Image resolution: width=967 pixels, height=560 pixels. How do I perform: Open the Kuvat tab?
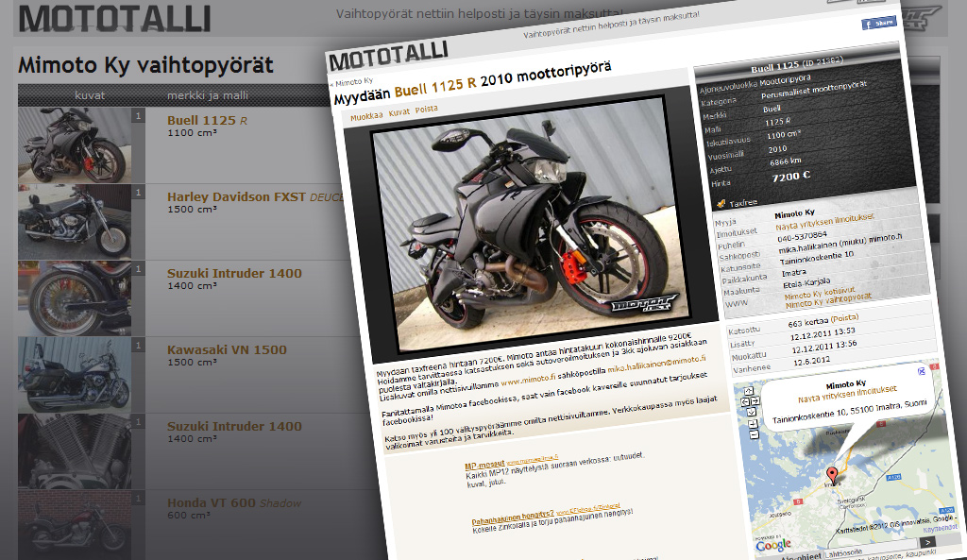coord(399,112)
